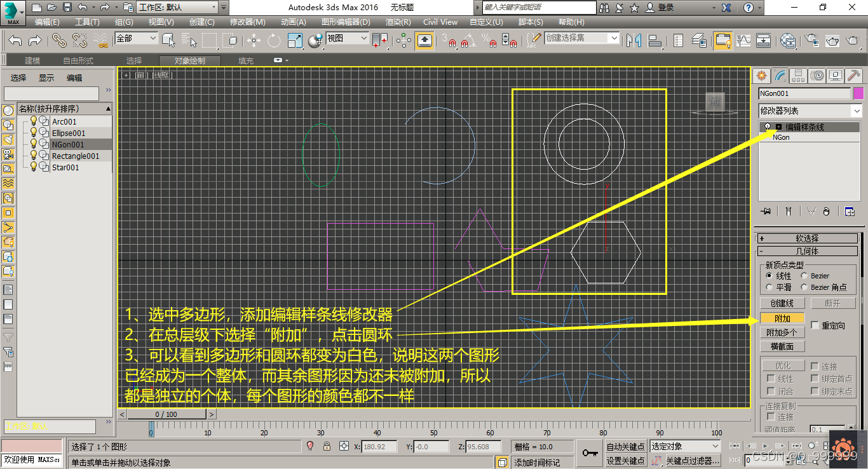
Task: Click the Configure Modifier Sets icon
Action: tap(850, 212)
